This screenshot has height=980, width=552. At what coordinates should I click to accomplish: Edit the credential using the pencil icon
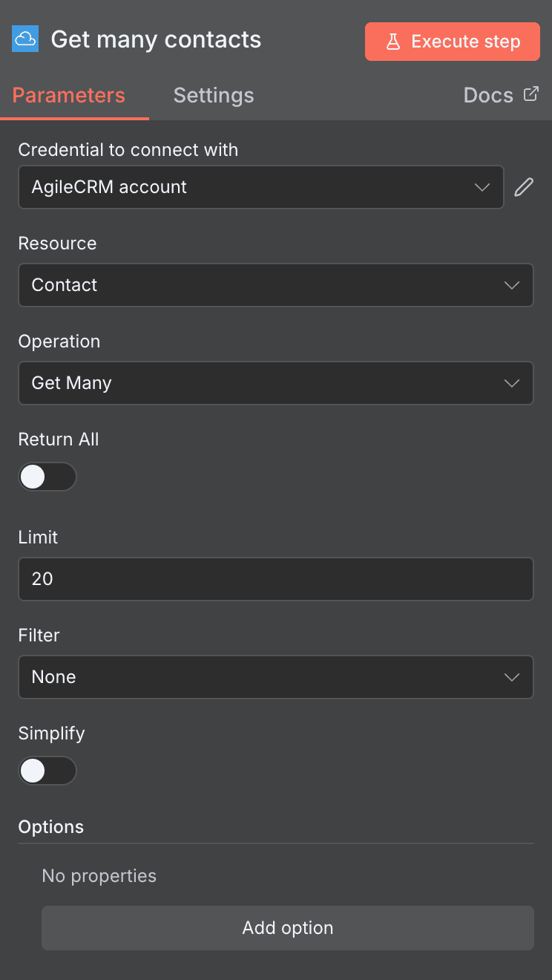[x=524, y=186]
